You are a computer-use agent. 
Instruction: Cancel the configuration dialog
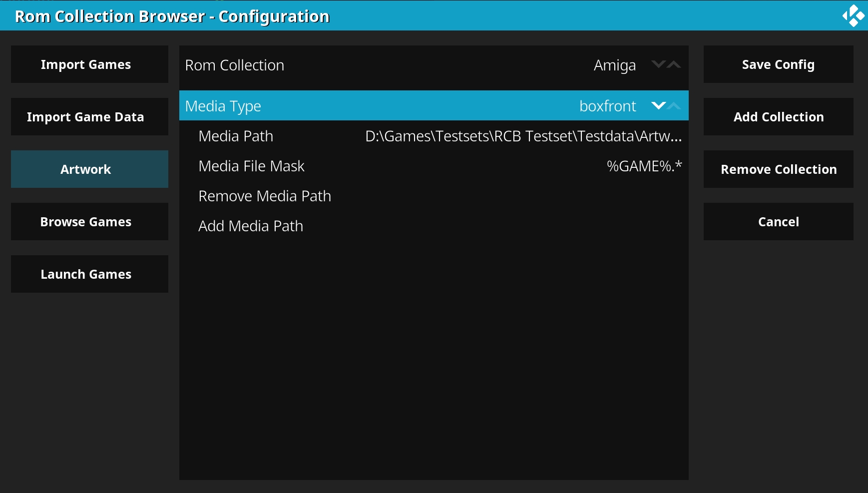778,222
